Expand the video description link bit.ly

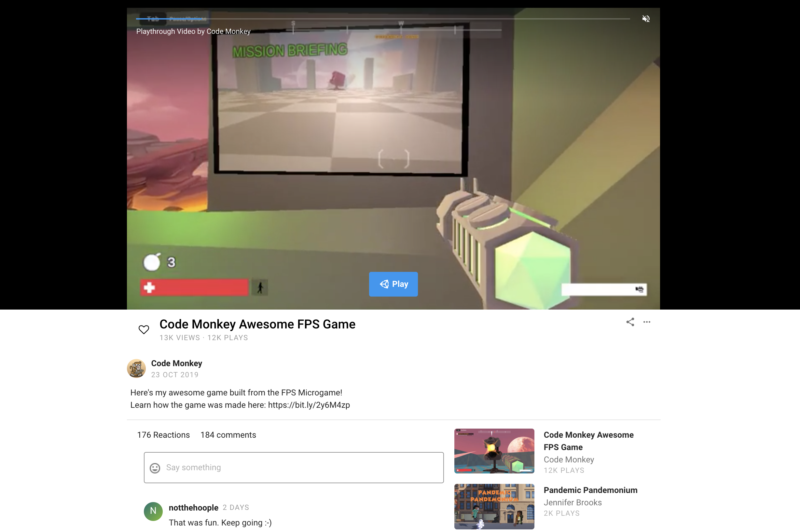coord(308,406)
